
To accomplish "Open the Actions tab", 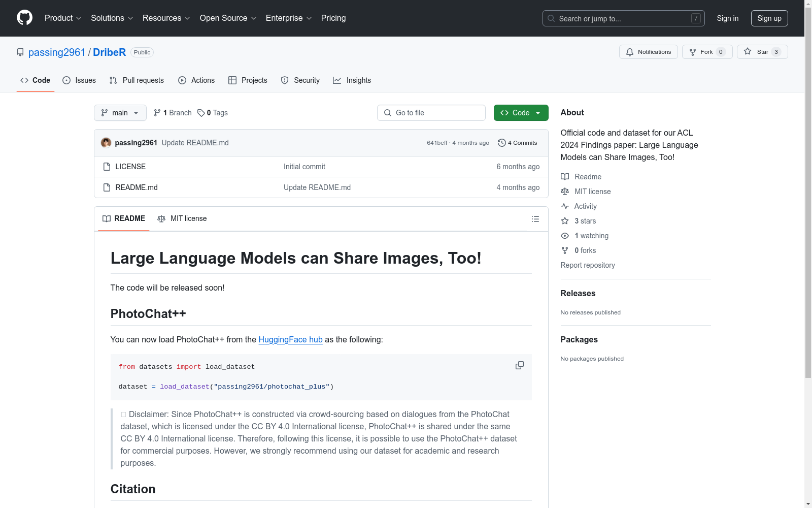I will (196, 80).
